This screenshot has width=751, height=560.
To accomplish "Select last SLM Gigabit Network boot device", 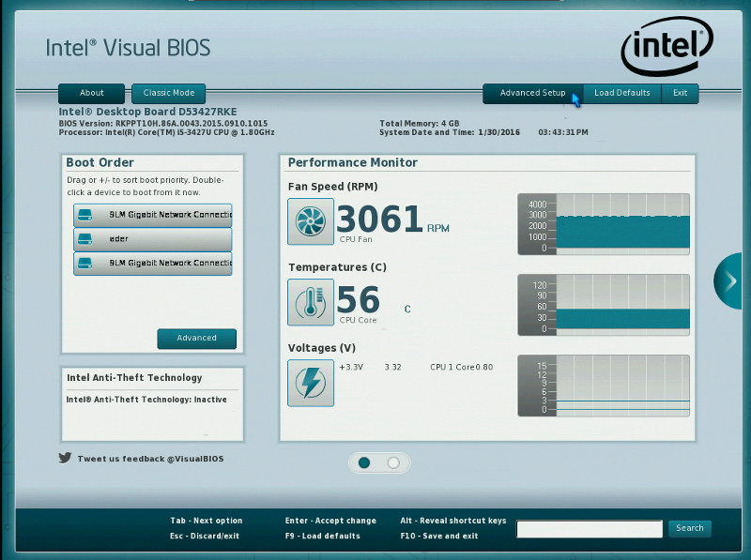I will tap(153, 264).
